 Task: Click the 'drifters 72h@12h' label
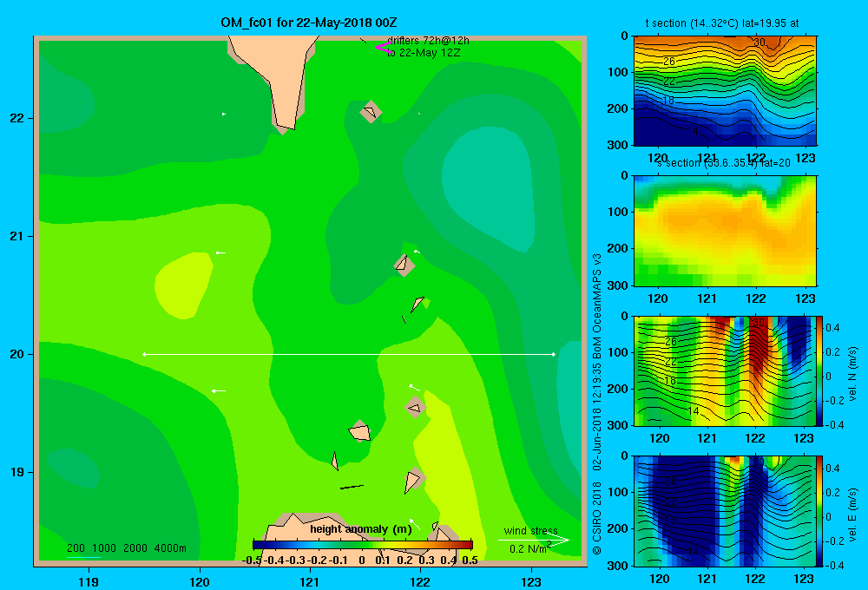coord(428,41)
